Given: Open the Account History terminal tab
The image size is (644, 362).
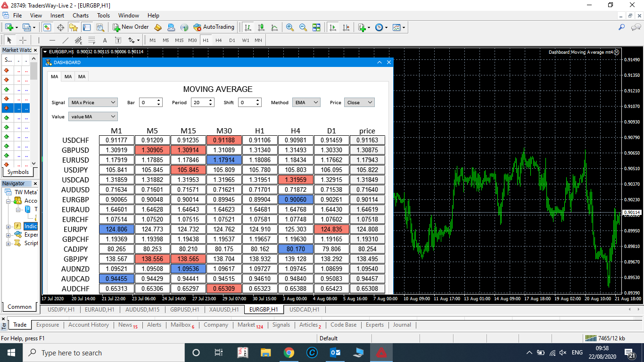Looking at the screenshot, I should 89,325.
